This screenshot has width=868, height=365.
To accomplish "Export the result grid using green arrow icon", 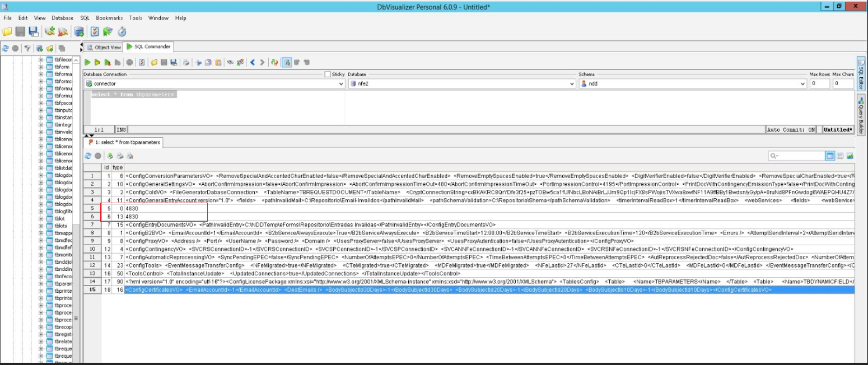I will 110,156.
